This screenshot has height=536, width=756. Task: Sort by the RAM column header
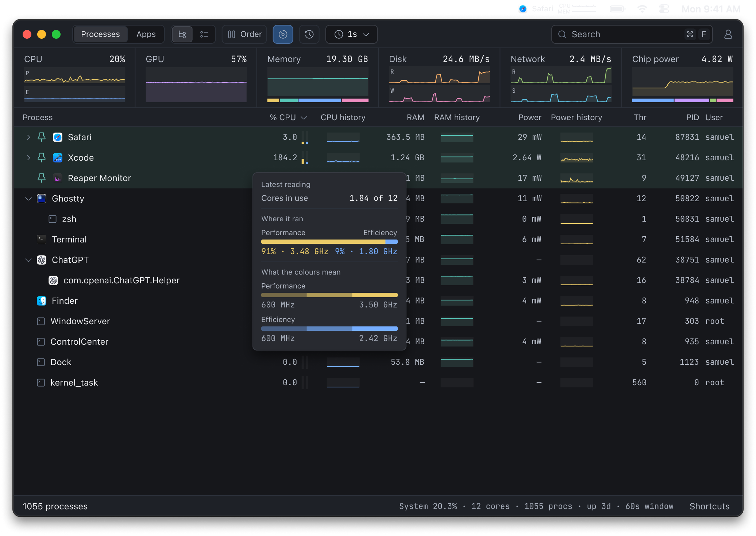(x=415, y=118)
